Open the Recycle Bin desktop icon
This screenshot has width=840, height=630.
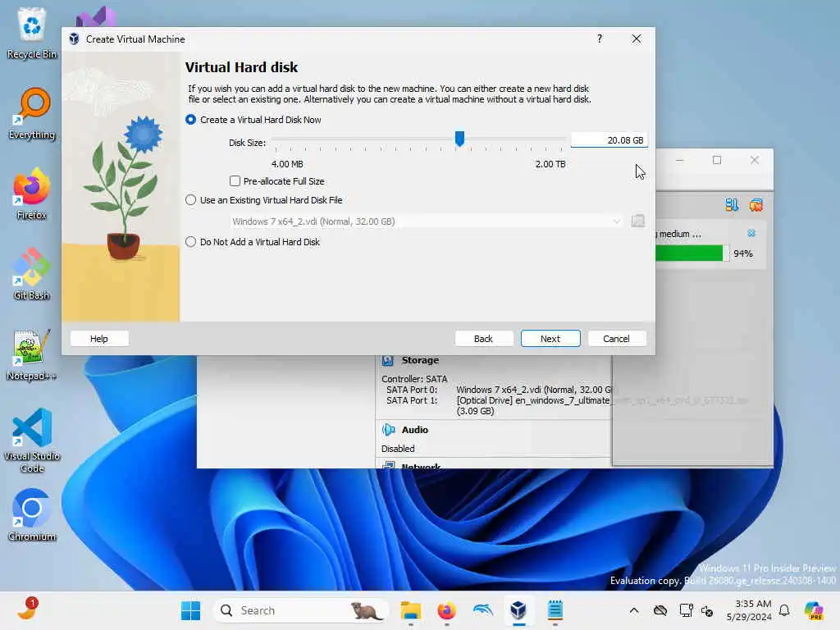[32, 33]
